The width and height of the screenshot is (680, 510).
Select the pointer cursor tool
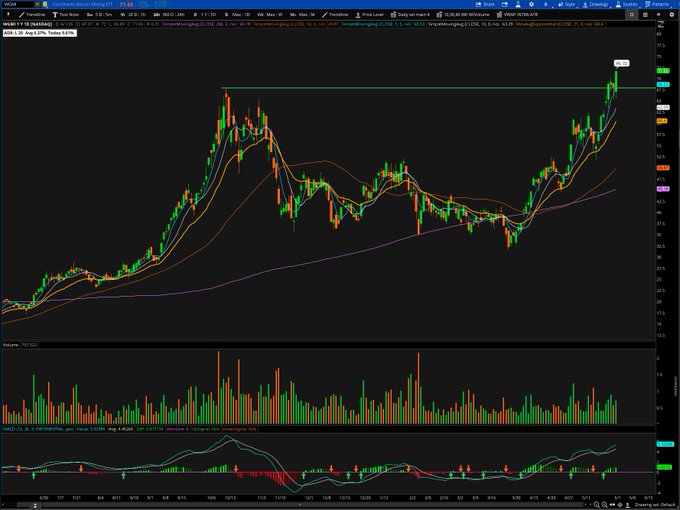8,14
